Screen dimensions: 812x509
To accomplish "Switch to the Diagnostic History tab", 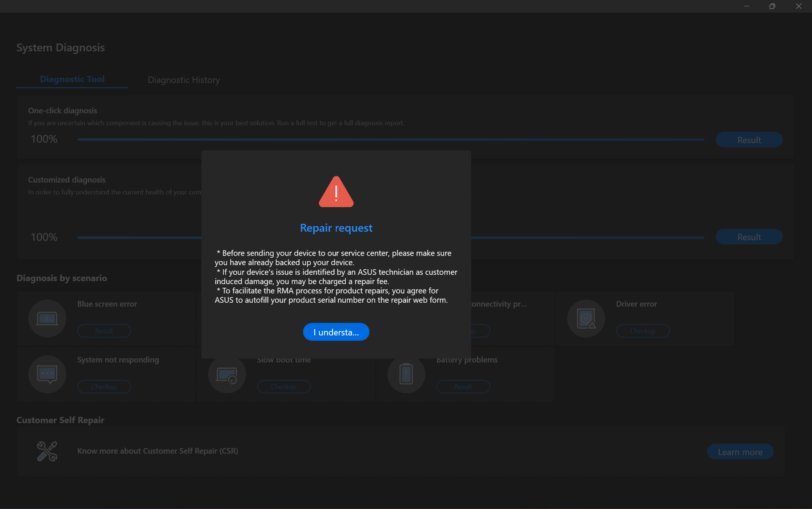I will (x=184, y=80).
